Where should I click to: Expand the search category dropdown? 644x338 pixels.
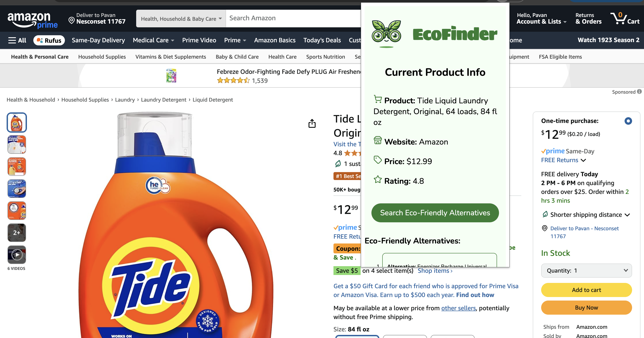(x=181, y=19)
